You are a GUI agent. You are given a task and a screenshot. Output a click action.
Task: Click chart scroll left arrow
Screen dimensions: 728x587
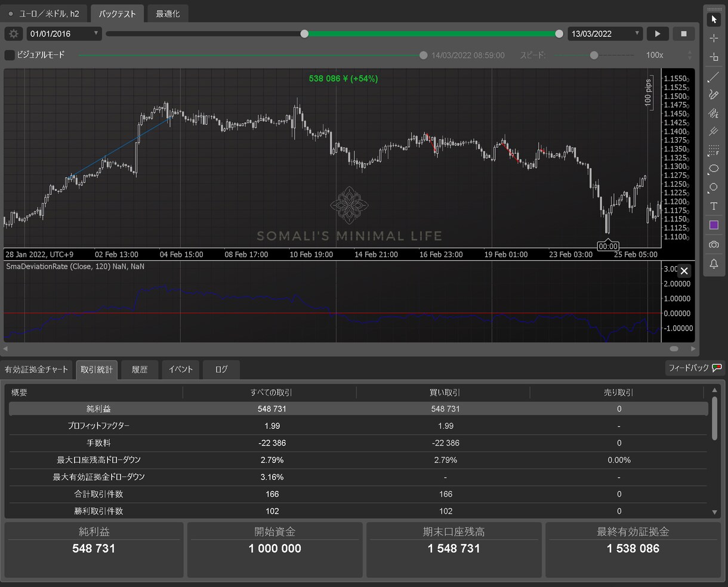6,348
